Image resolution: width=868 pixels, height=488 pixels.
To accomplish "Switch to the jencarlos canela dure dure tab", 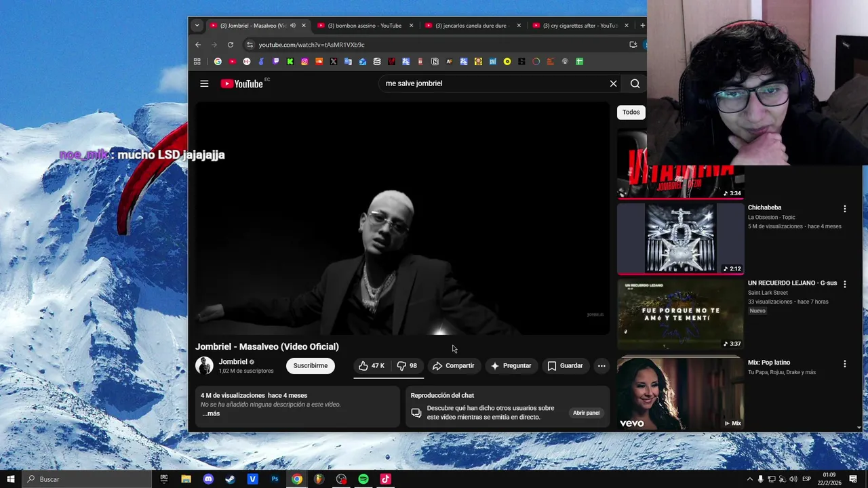I will tap(472, 26).
